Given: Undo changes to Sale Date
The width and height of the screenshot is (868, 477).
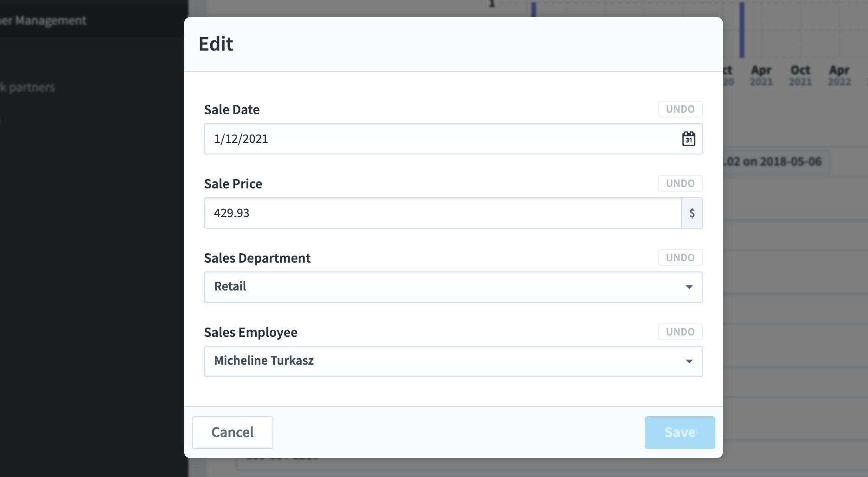Looking at the screenshot, I should coord(680,109).
